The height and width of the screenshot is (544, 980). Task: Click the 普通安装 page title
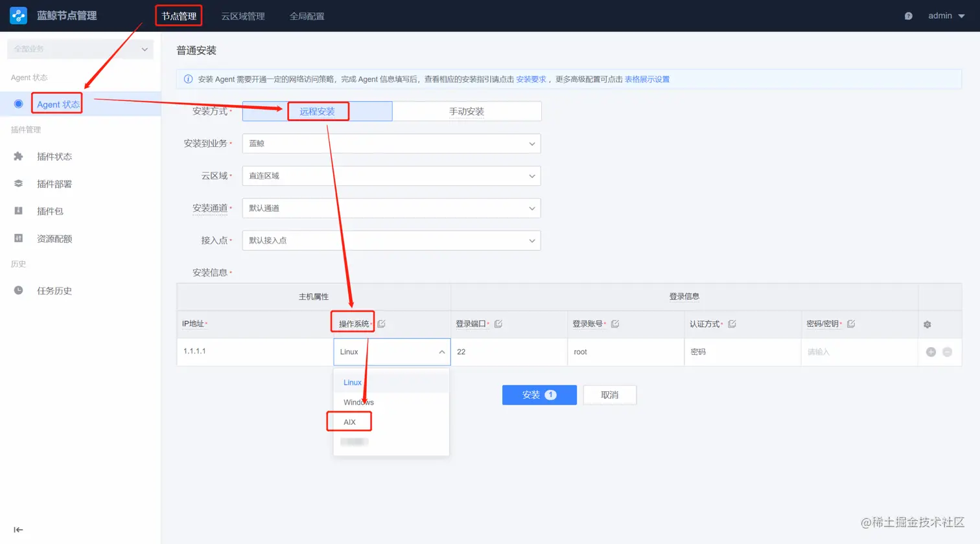click(x=196, y=51)
